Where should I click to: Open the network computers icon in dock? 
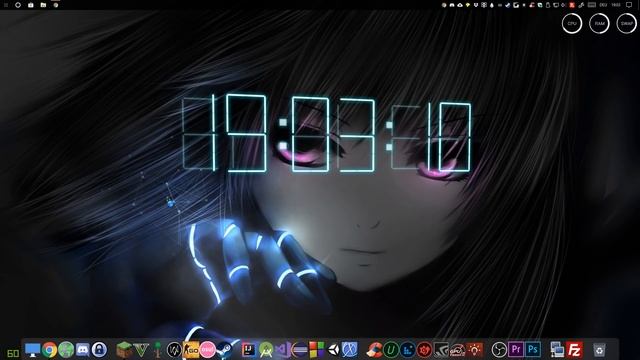[x=558, y=350]
